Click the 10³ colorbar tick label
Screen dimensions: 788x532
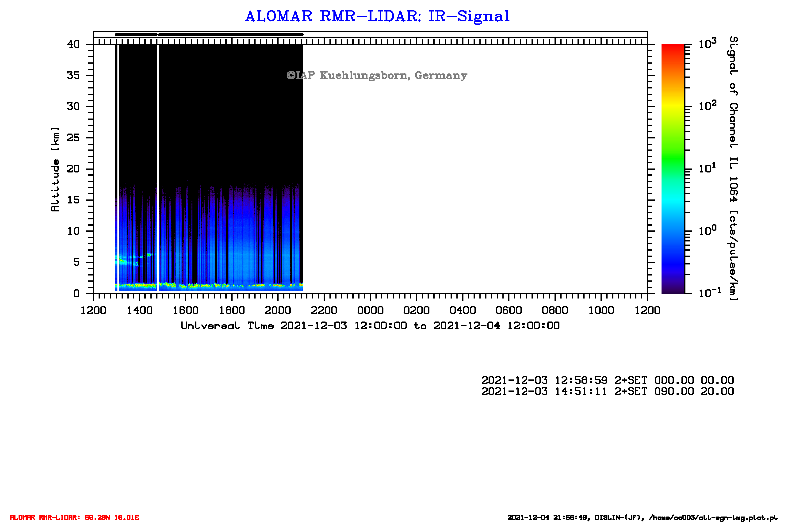pyautogui.click(x=708, y=43)
